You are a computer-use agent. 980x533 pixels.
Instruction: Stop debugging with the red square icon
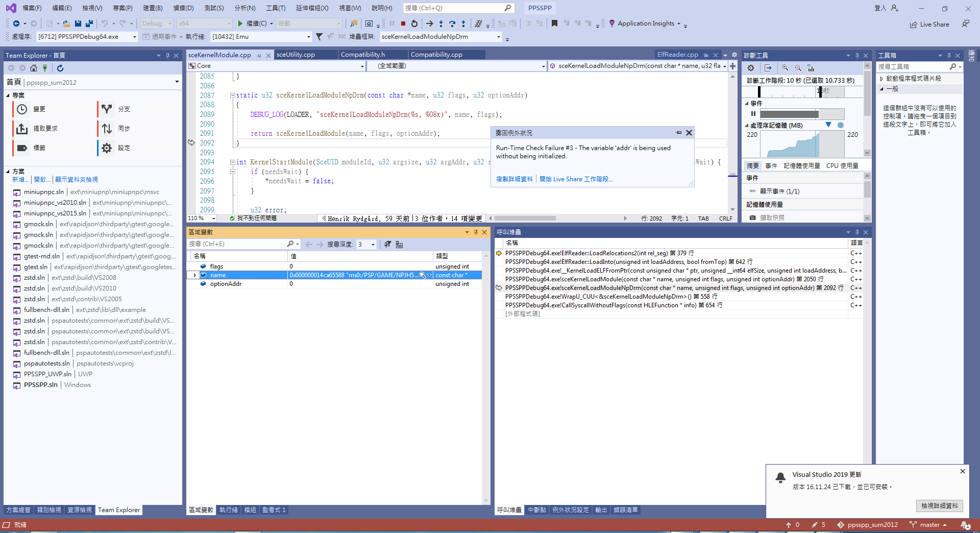click(x=403, y=23)
